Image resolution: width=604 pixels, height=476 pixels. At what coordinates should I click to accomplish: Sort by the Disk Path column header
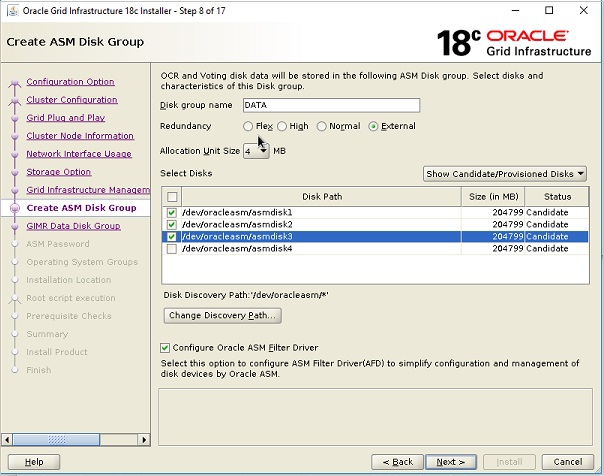tap(322, 197)
